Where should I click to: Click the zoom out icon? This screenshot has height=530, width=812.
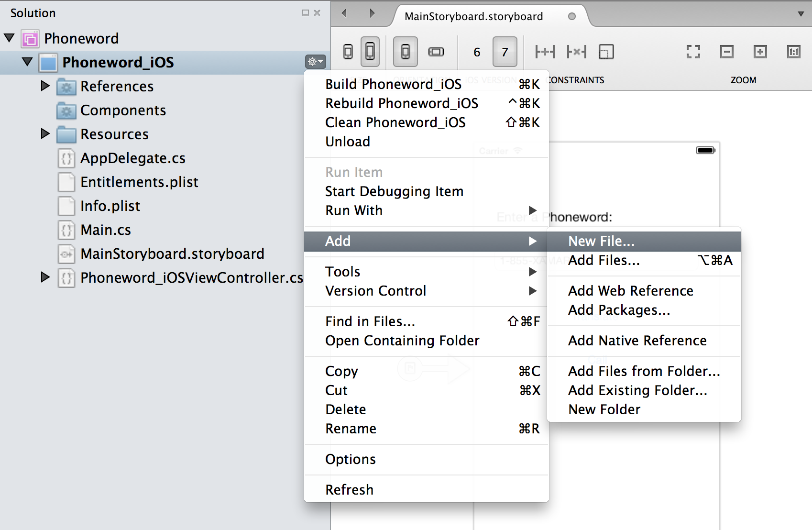click(x=726, y=52)
